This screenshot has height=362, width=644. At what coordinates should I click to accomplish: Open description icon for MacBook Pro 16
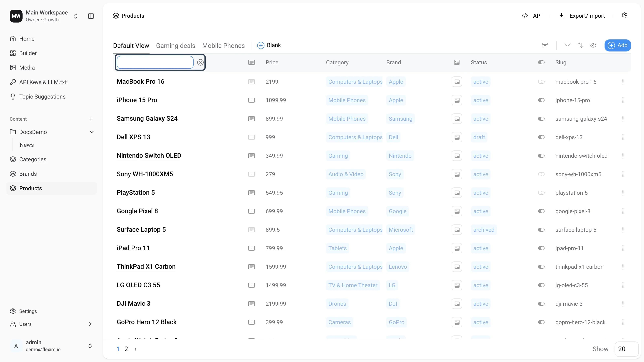tap(252, 82)
